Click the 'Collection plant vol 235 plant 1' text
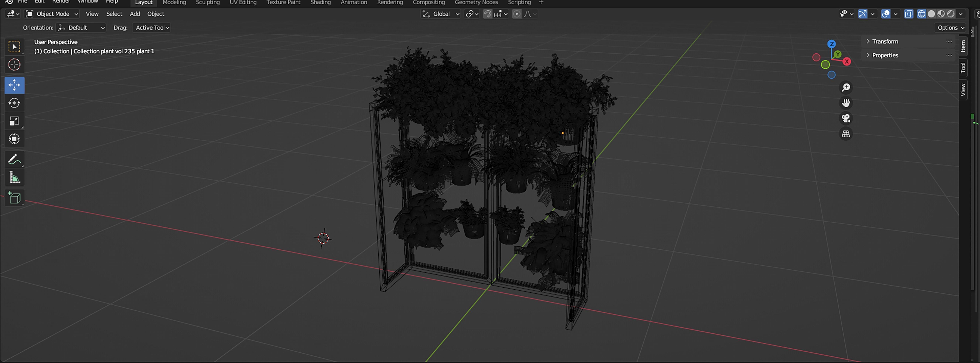 (114, 51)
